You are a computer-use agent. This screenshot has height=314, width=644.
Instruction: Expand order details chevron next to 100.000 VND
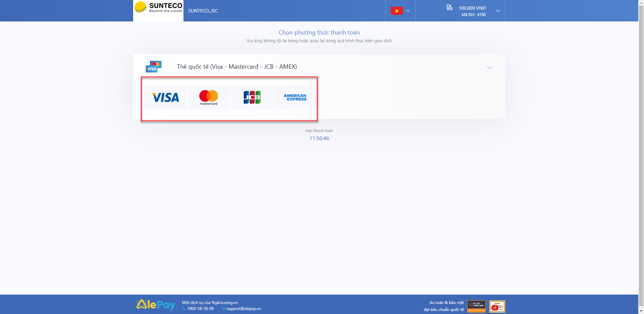coord(498,11)
